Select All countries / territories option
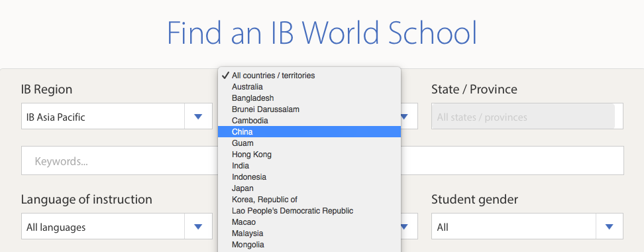 (309, 76)
